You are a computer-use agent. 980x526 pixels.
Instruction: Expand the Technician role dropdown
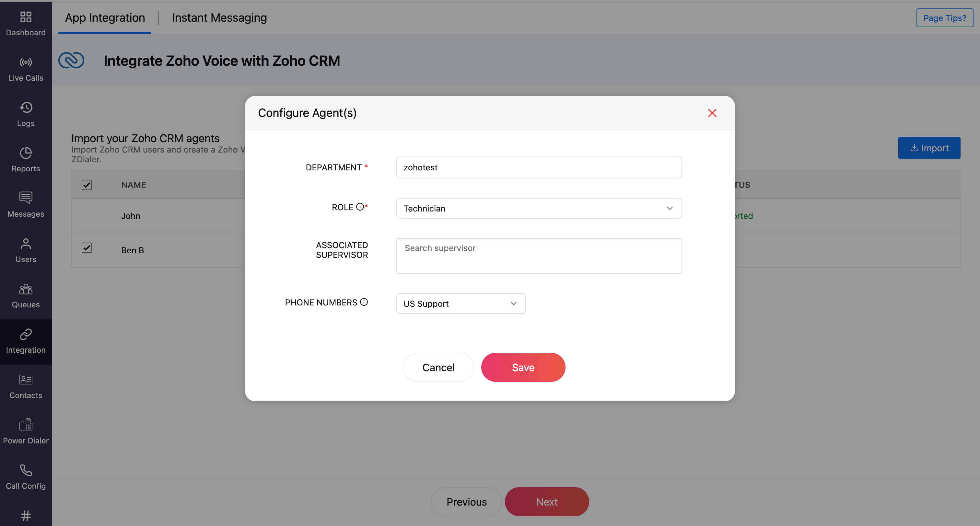[x=539, y=208]
